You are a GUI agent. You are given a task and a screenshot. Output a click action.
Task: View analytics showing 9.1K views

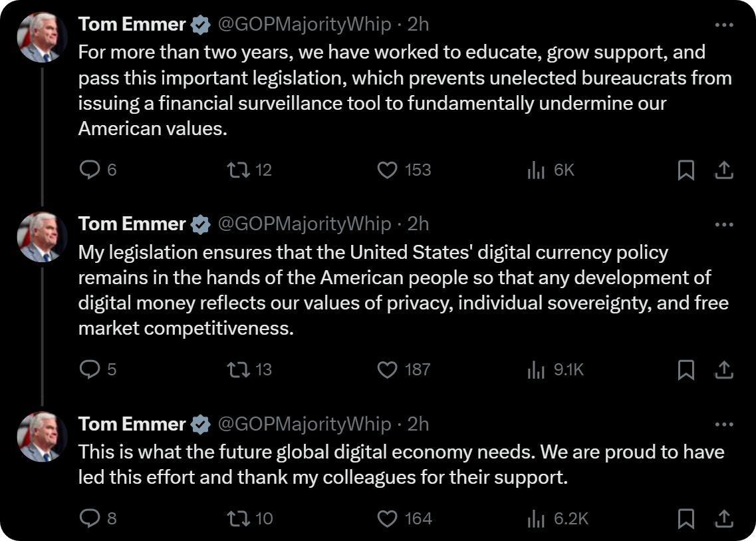coord(536,369)
